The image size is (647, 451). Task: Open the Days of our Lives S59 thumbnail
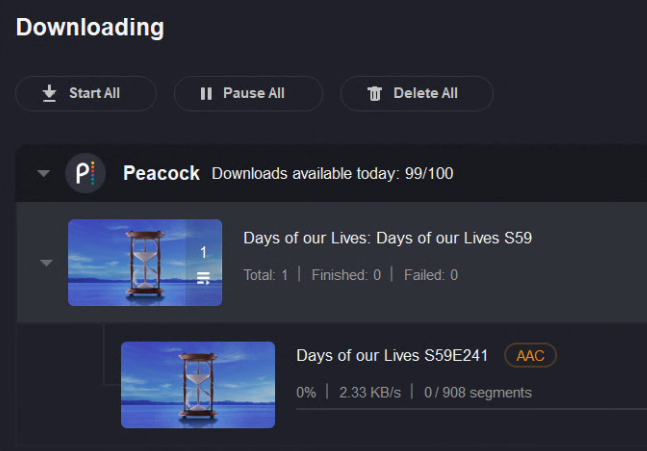click(x=145, y=262)
